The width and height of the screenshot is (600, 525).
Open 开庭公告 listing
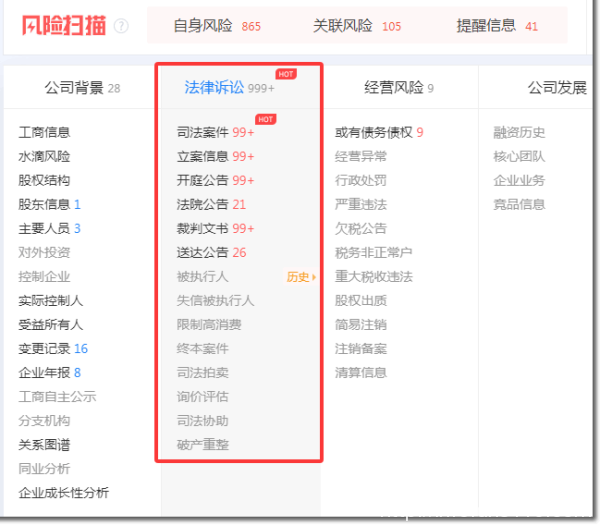point(215,180)
